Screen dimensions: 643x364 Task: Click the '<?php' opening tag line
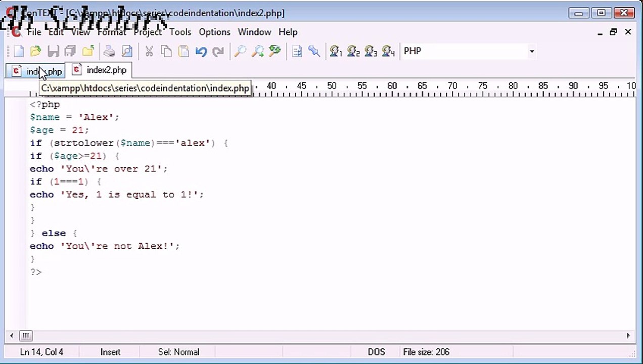click(44, 105)
